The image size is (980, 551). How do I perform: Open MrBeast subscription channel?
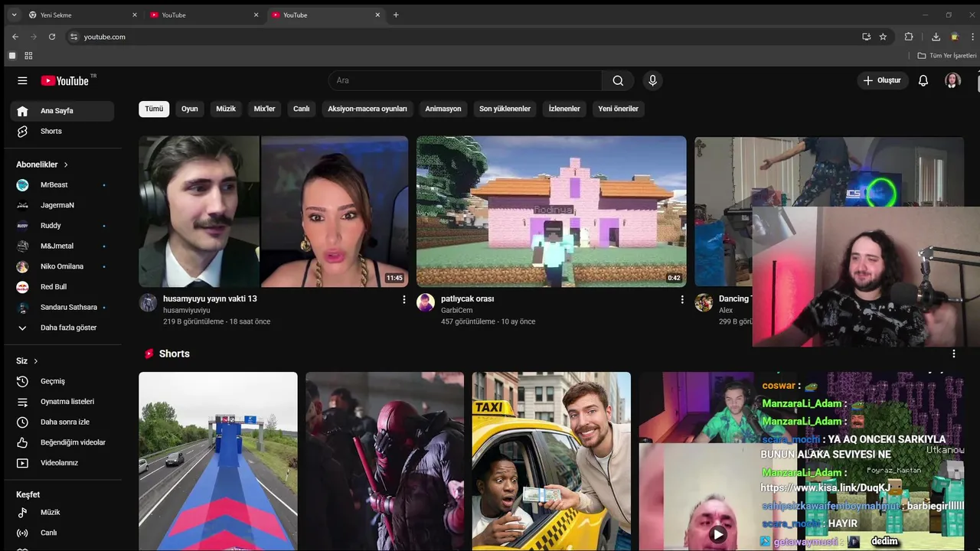click(62, 184)
